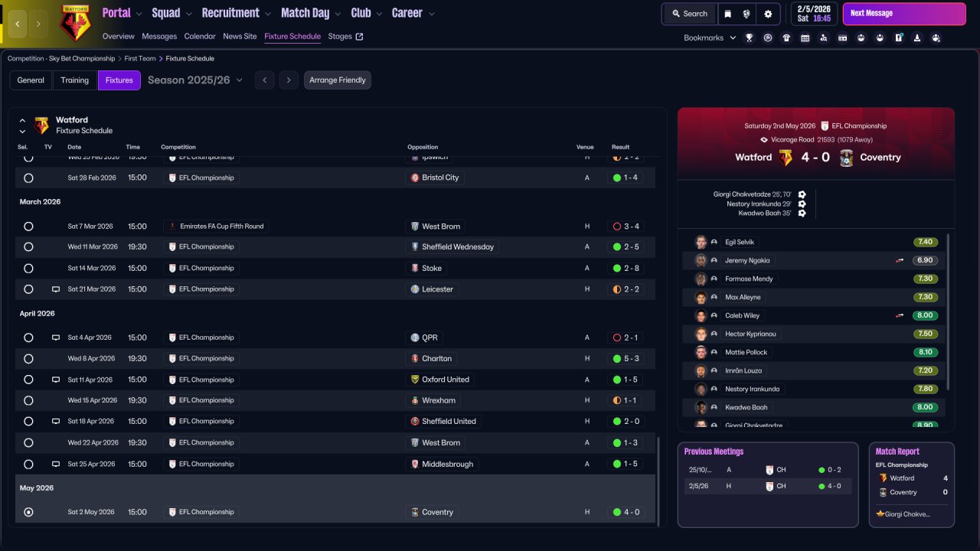Open the calendar bookmark shortcut
The image size is (980, 551).
805,37
